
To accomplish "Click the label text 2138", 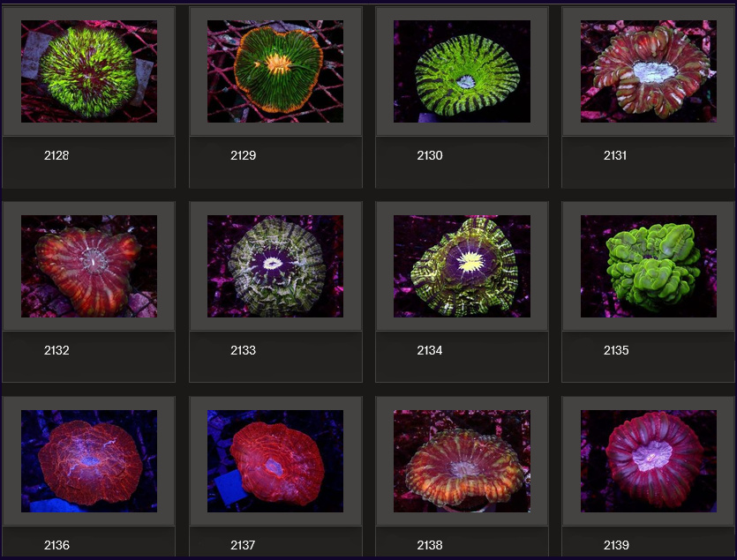I will [430, 545].
